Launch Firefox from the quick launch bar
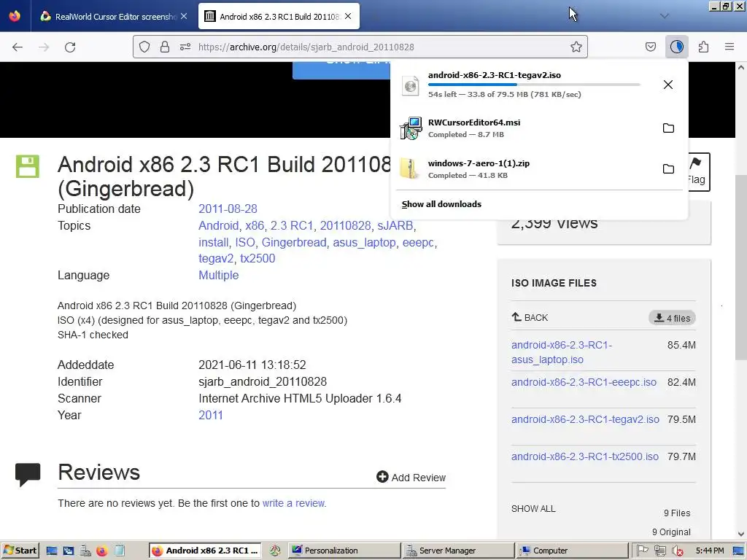This screenshot has height=560, width=747. tap(102, 551)
